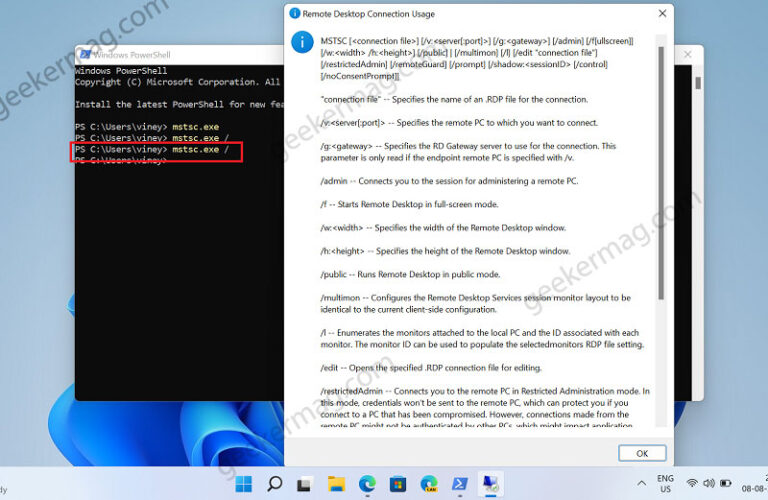Click the blue info icon in dialog
768x500 pixels.
point(300,41)
